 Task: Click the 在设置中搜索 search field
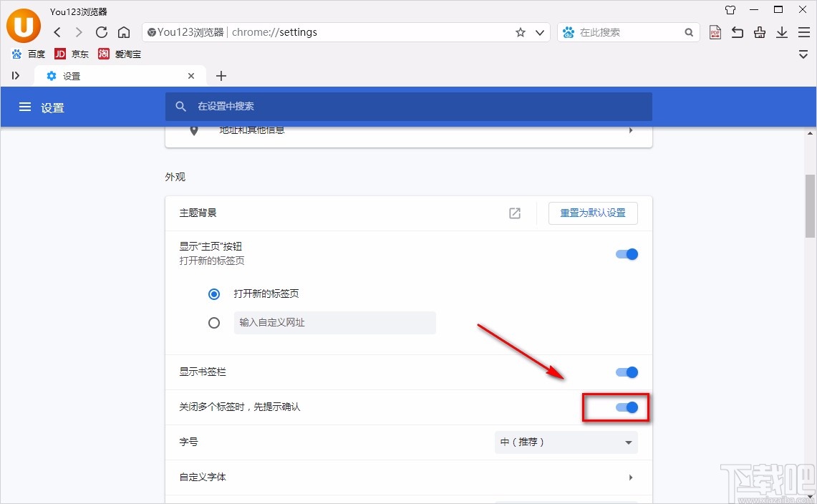tap(409, 106)
